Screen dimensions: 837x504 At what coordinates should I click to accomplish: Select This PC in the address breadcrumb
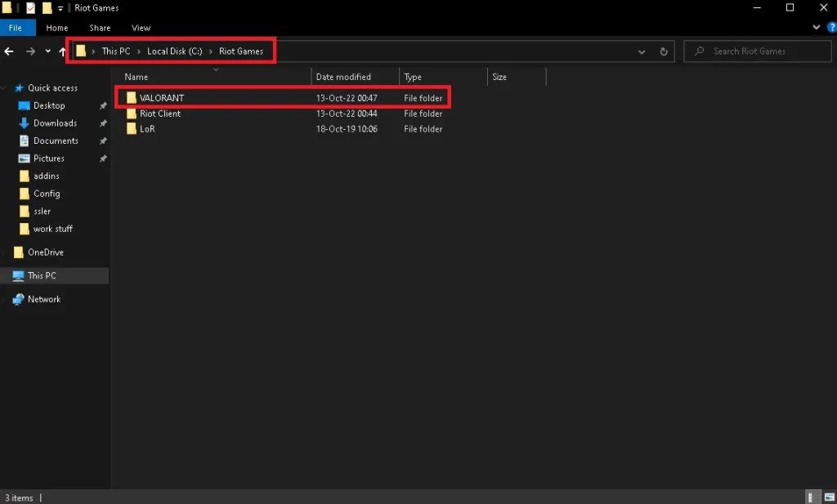pos(116,51)
